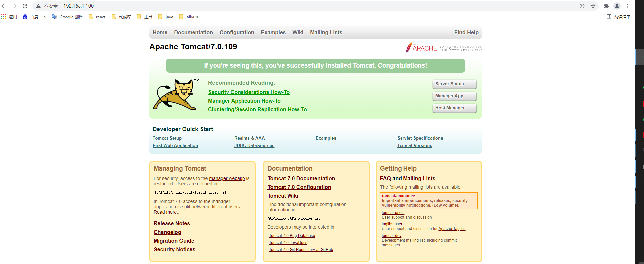The width and height of the screenshot is (644, 264).
Task: Click the Host Manager button
Action: click(x=454, y=108)
